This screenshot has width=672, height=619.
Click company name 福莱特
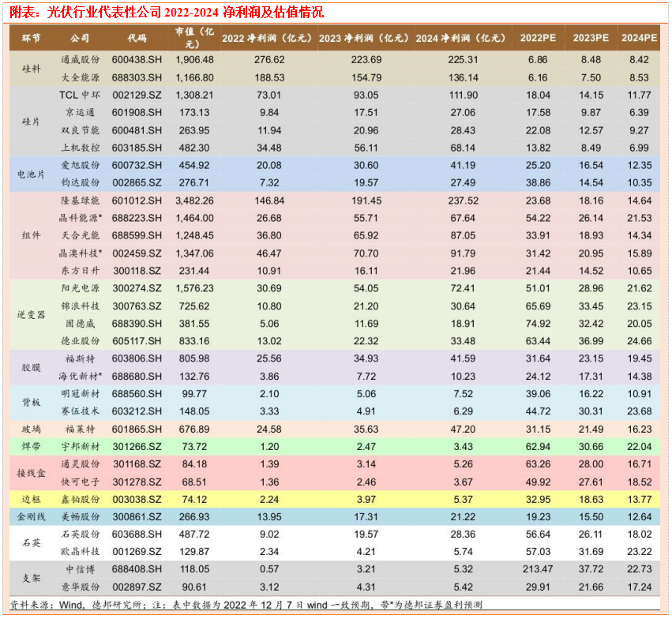click(80, 430)
